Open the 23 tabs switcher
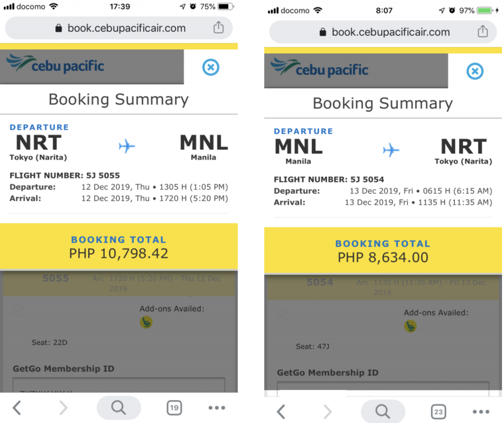 click(439, 412)
